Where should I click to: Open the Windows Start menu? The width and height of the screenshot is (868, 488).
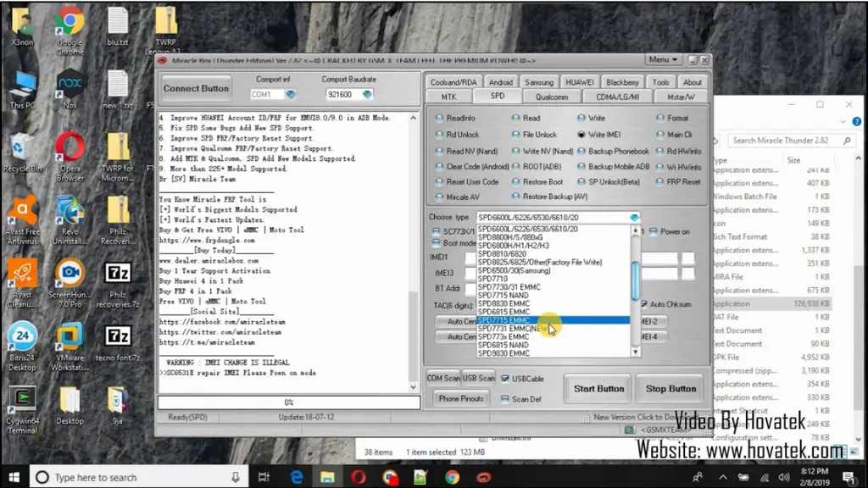pyautogui.click(x=14, y=477)
